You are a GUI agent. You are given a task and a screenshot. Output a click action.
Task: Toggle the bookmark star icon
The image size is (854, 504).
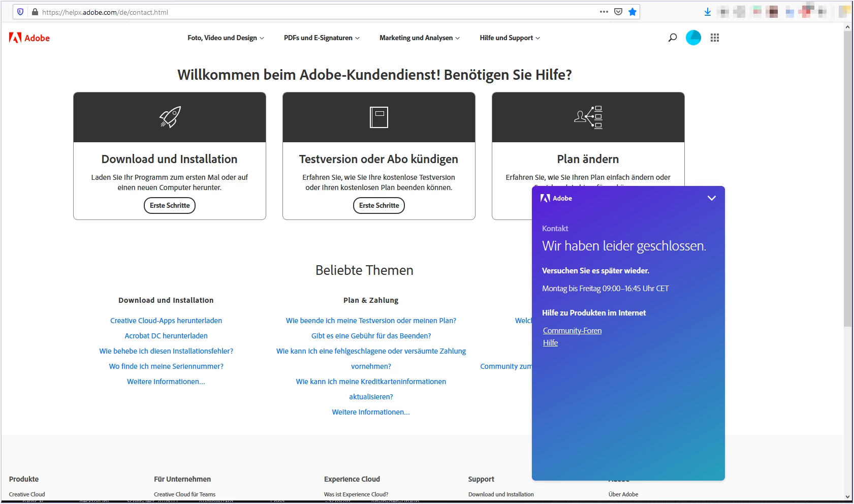pos(632,12)
